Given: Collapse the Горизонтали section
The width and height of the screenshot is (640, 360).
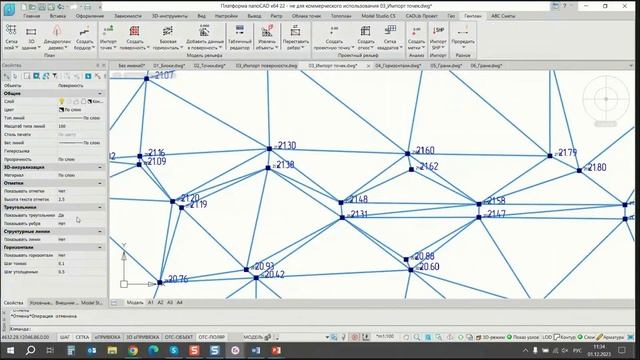Looking at the screenshot, I should tap(100, 247).
